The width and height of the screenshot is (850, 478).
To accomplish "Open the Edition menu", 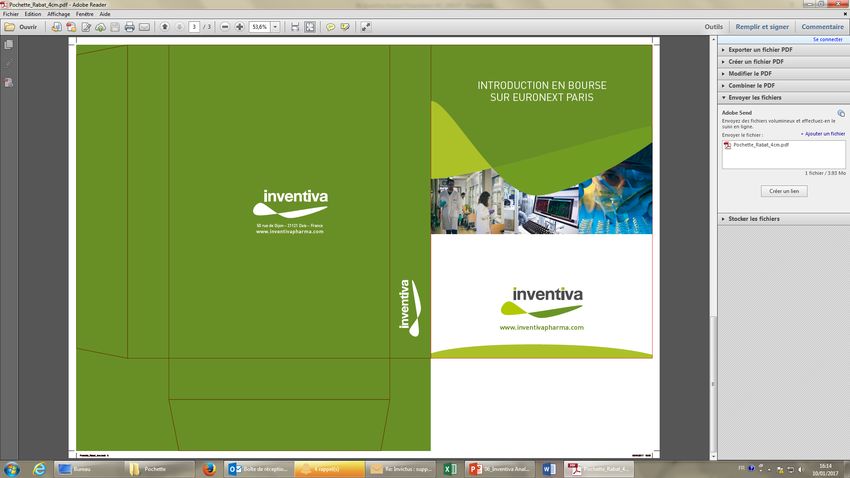I will 33,14.
